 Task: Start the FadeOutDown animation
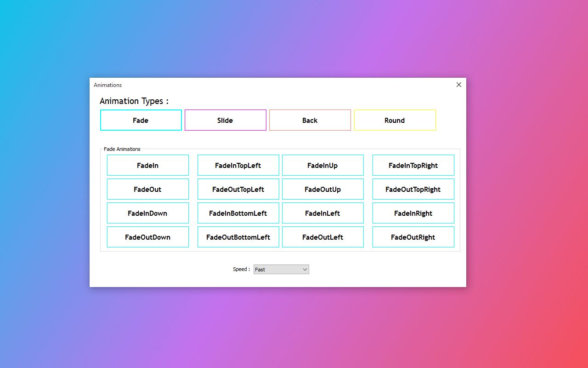148,237
